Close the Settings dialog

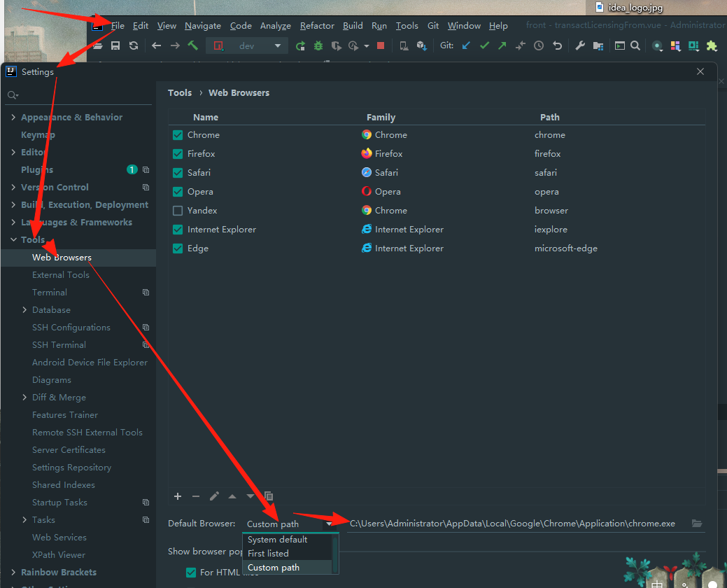700,71
